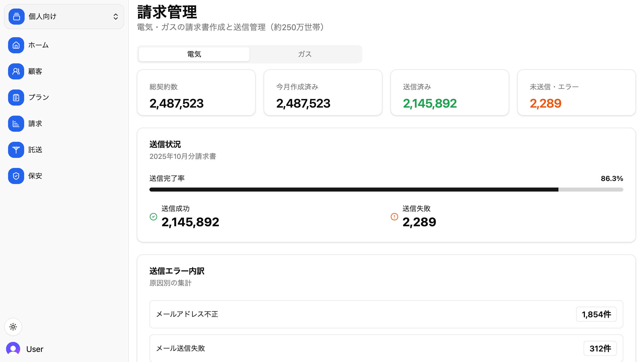Toggle the light/dark theme sun button
Viewport: 644px width, 362px height.
tap(13, 327)
